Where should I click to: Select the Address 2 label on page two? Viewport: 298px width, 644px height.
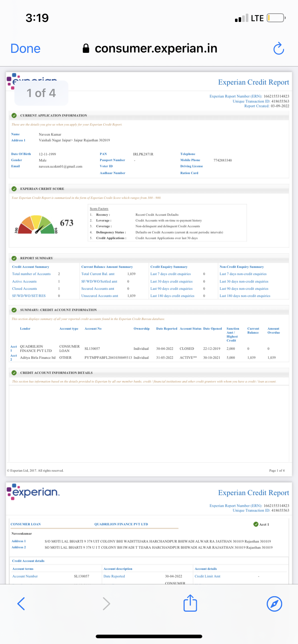click(x=18, y=547)
